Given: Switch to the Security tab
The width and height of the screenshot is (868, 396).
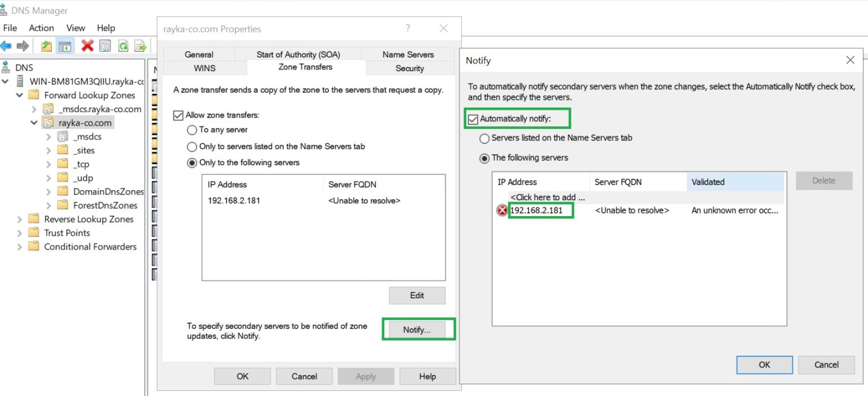Looking at the screenshot, I should (x=410, y=68).
